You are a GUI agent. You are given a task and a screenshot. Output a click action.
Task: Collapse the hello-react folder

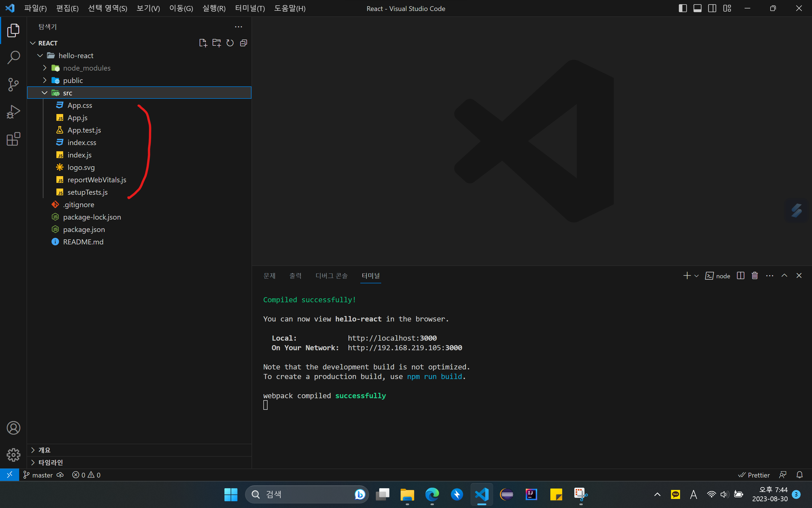tap(40, 55)
